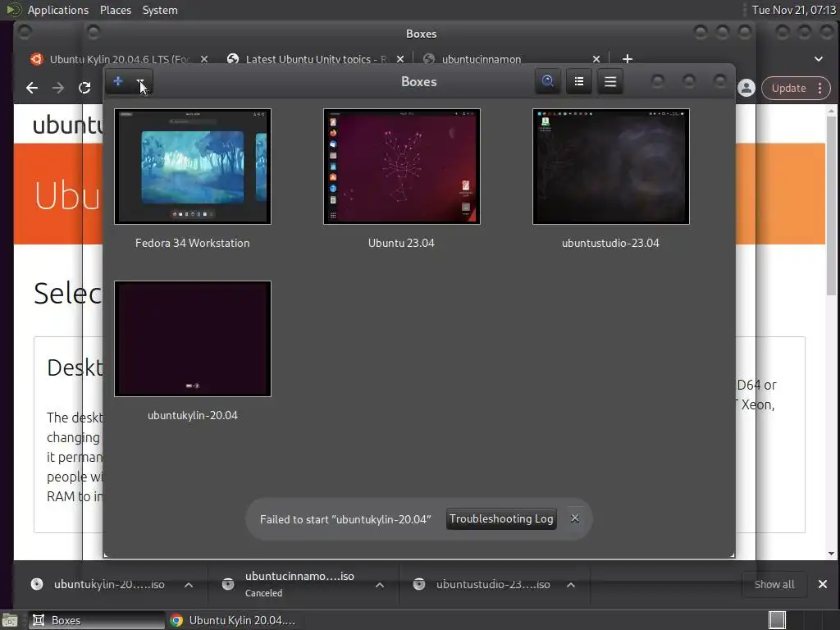Open a new browser tab
This screenshot has height=630, width=840.
[x=628, y=59]
